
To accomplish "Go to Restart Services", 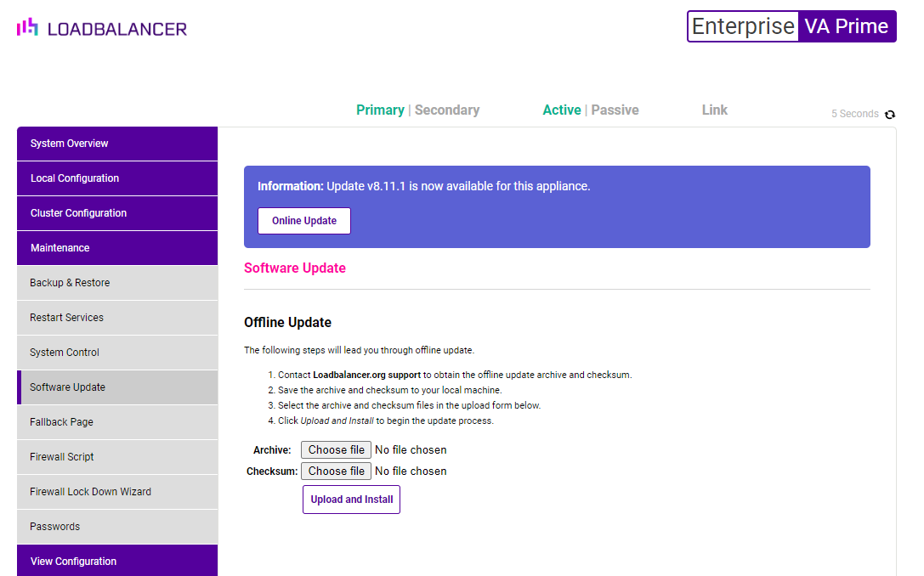I will click(117, 318).
